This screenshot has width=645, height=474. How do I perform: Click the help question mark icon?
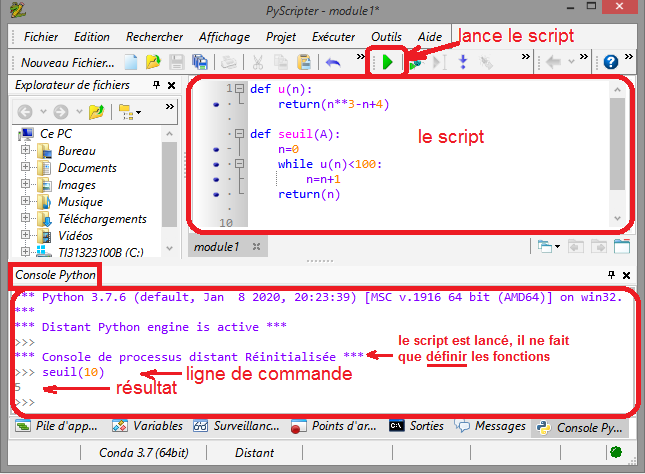click(x=611, y=62)
